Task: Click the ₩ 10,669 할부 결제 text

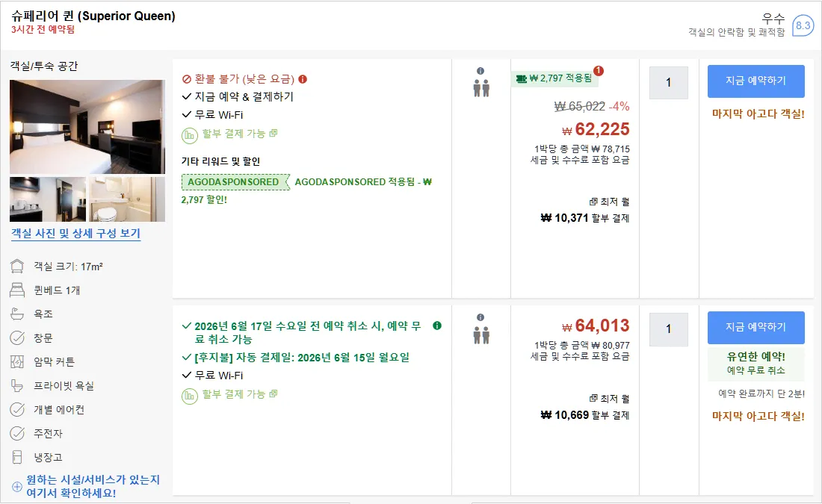Action: pyautogui.click(x=585, y=415)
